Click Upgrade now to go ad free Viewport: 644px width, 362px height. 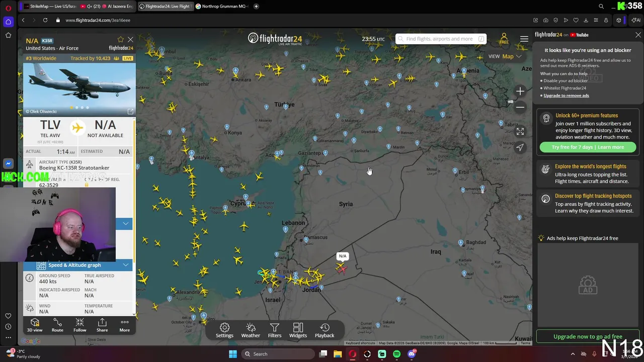coord(588,336)
